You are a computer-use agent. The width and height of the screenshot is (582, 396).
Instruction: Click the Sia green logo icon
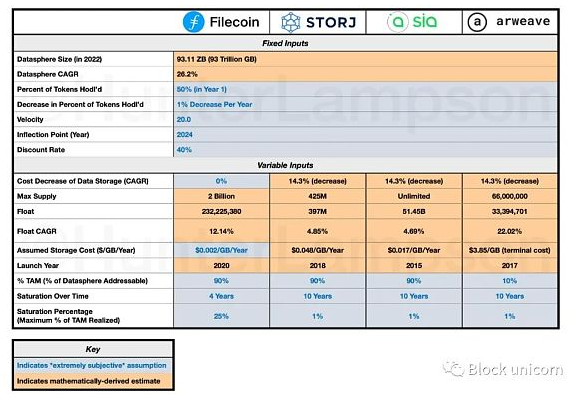(398, 22)
